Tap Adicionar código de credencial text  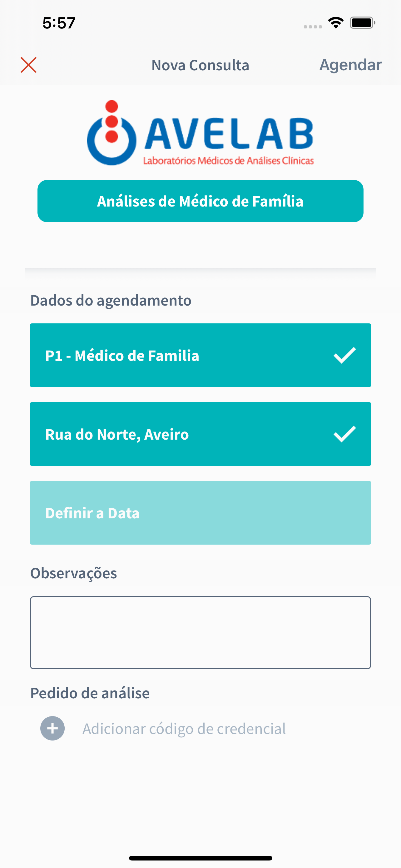coord(184,729)
